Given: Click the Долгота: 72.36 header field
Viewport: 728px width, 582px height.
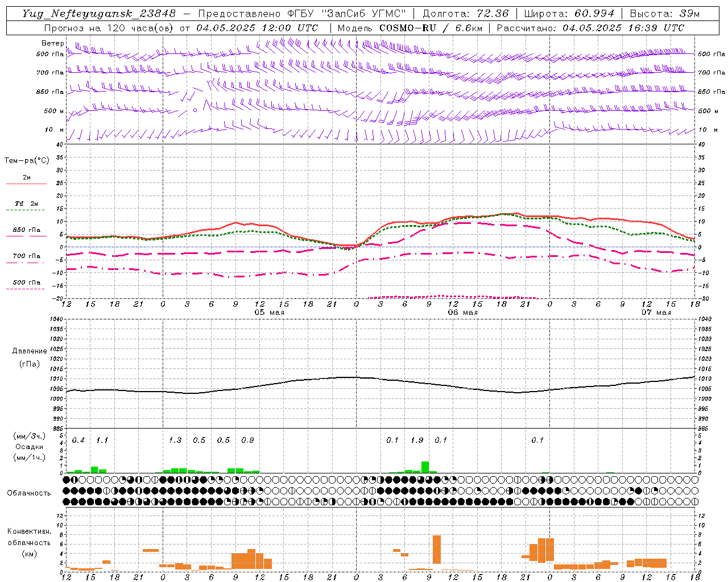Looking at the screenshot, I should click(x=466, y=14).
